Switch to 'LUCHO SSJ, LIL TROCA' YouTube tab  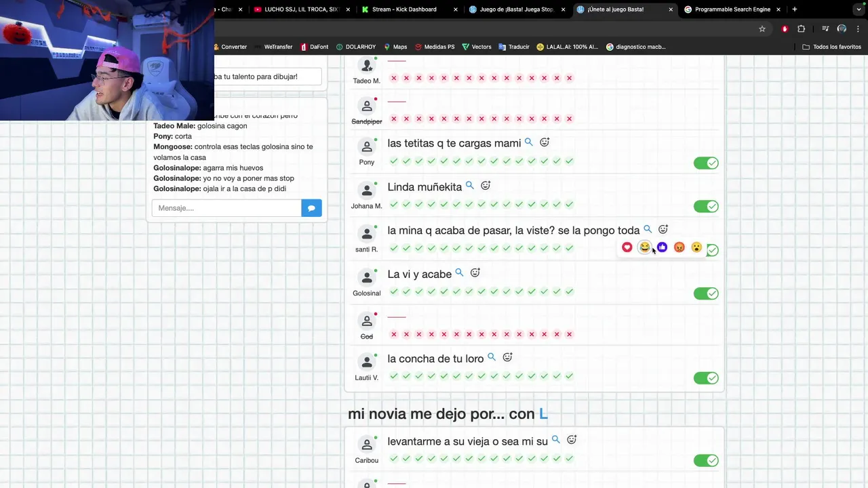pos(302,9)
